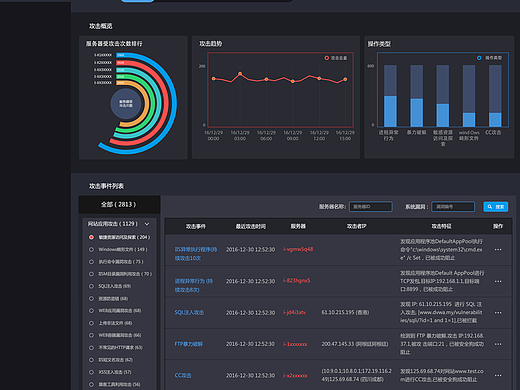Open server link i-vgmw5q48
The image size is (520, 390).
pyautogui.click(x=298, y=249)
